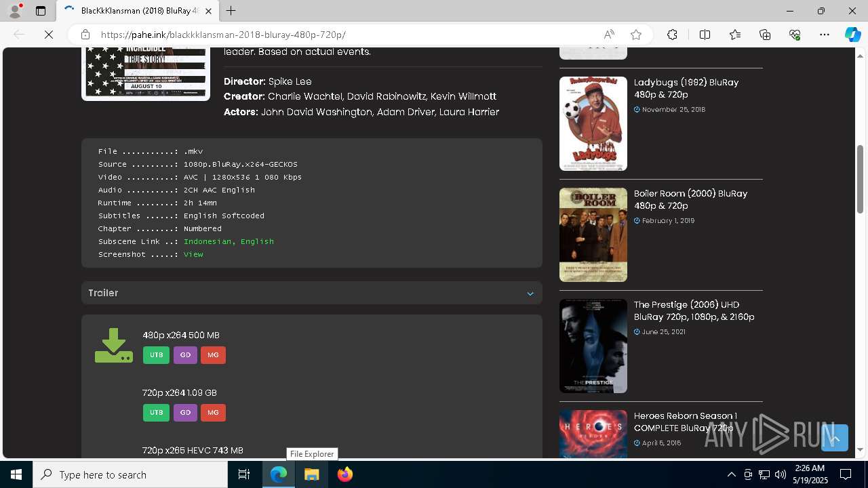Screen dimensions: 868x488
Task: Click UTB button for 720p x264
Action: click(156, 413)
